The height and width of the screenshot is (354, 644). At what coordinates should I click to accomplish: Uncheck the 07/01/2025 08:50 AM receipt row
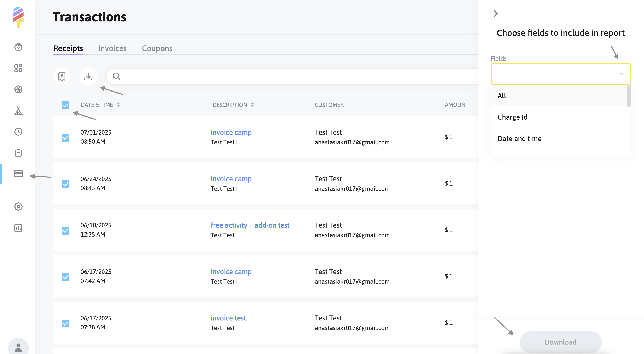click(65, 138)
